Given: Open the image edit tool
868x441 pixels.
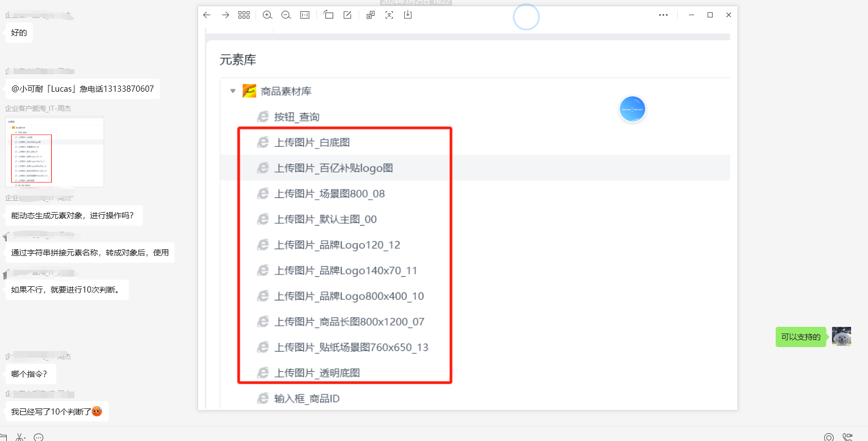Looking at the screenshot, I should click(347, 15).
